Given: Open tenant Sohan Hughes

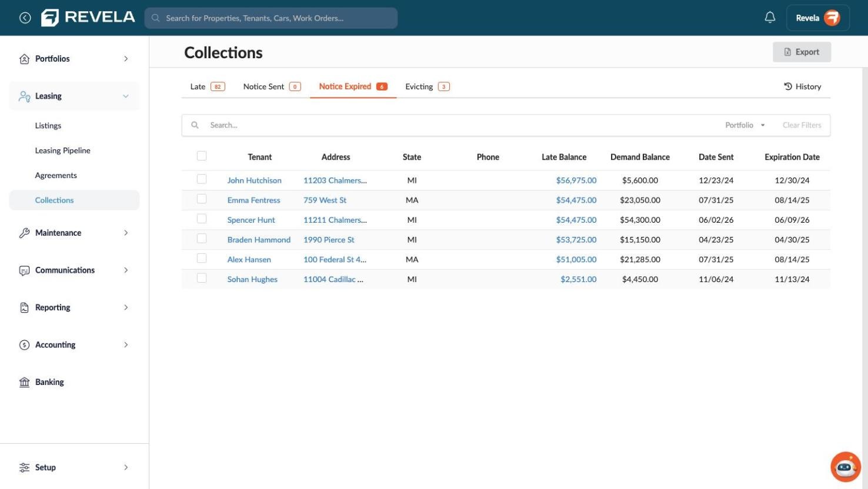Looking at the screenshot, I should click(x=252, y=280).
